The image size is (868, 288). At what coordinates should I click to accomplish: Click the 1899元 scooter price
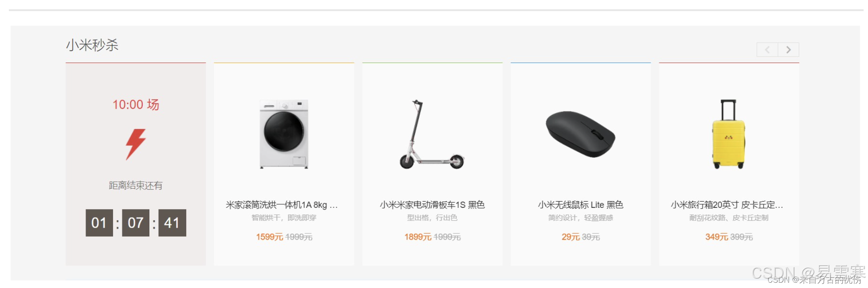[418, 237]
